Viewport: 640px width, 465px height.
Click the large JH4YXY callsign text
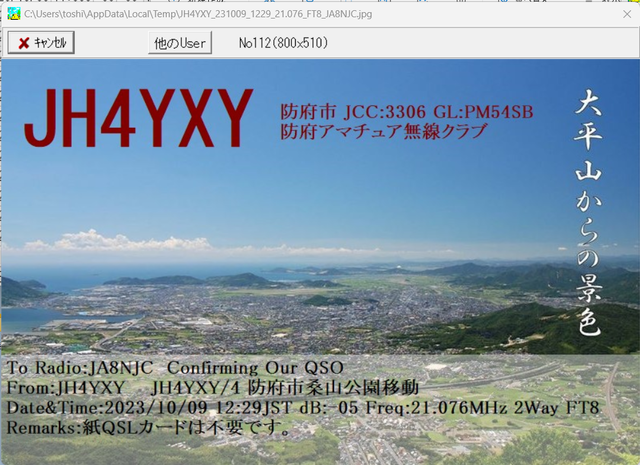tap(138, 118)
